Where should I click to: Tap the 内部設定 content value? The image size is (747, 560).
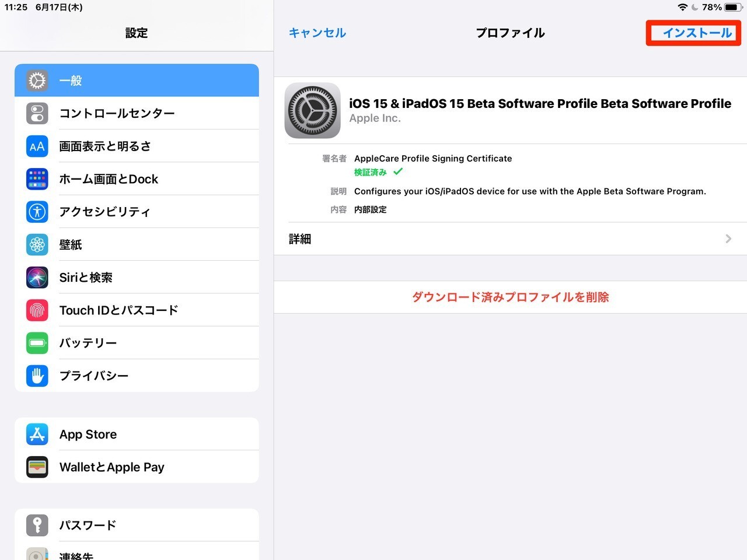point(371,209)
